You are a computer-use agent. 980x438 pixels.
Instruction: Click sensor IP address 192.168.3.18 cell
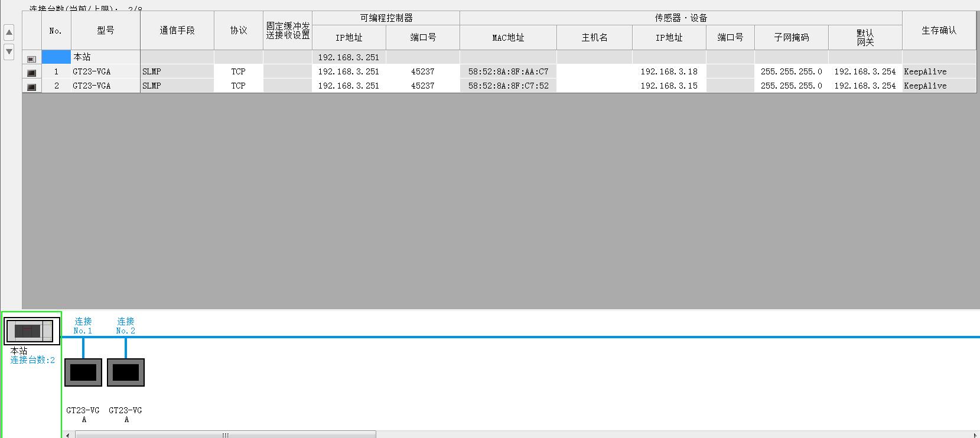coord(669,71)
